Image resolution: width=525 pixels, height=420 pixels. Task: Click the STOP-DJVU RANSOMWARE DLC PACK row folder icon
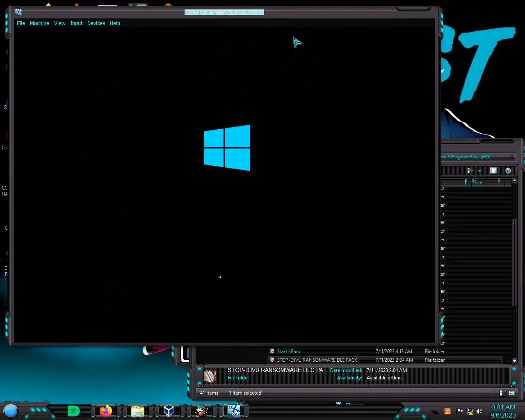pyautogui.click(x=272, y=360)
